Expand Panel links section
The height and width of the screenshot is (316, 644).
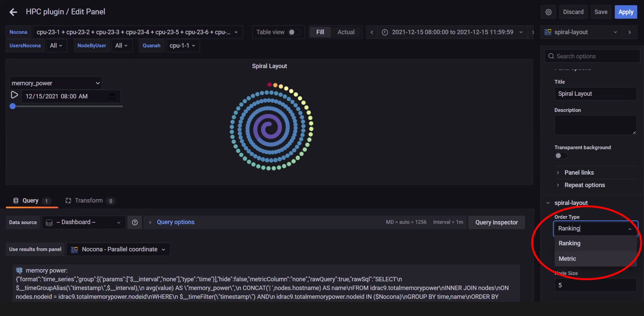[579, 173]
